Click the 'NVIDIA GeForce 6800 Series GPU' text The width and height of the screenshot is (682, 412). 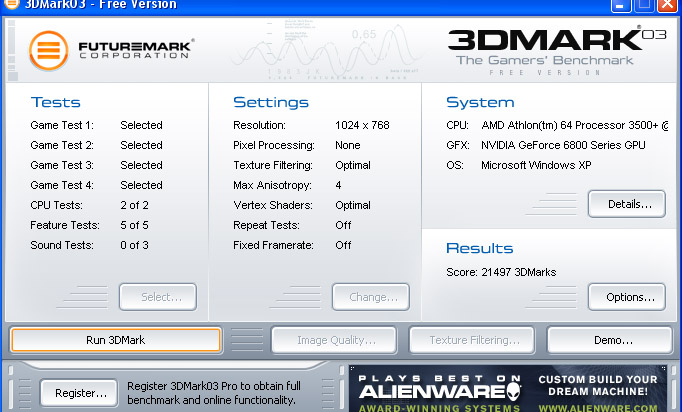pyautogui.click(x=563, y=145)
